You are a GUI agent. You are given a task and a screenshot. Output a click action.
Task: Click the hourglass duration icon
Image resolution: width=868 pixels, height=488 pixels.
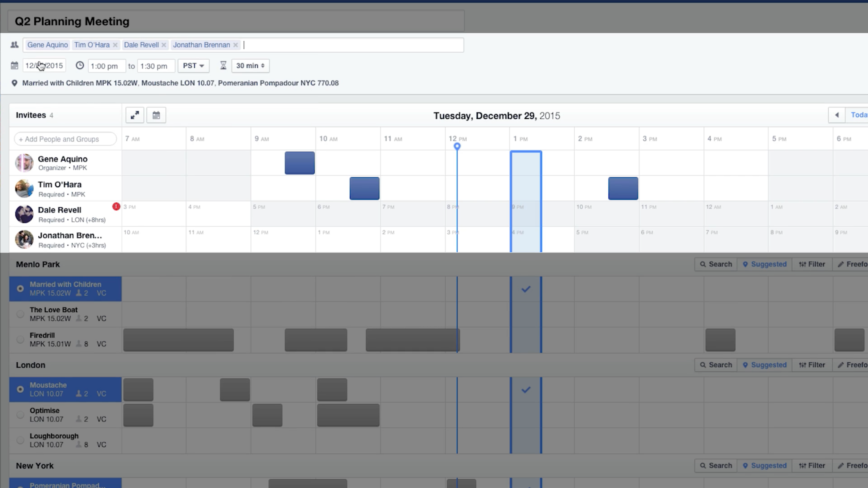[224, 65]
